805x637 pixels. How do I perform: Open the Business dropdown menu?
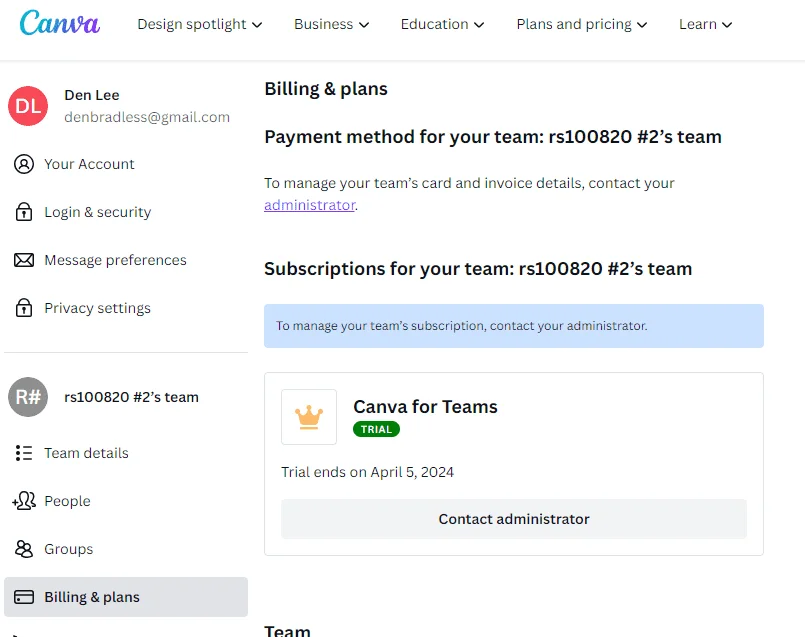(x=331, y=24)
